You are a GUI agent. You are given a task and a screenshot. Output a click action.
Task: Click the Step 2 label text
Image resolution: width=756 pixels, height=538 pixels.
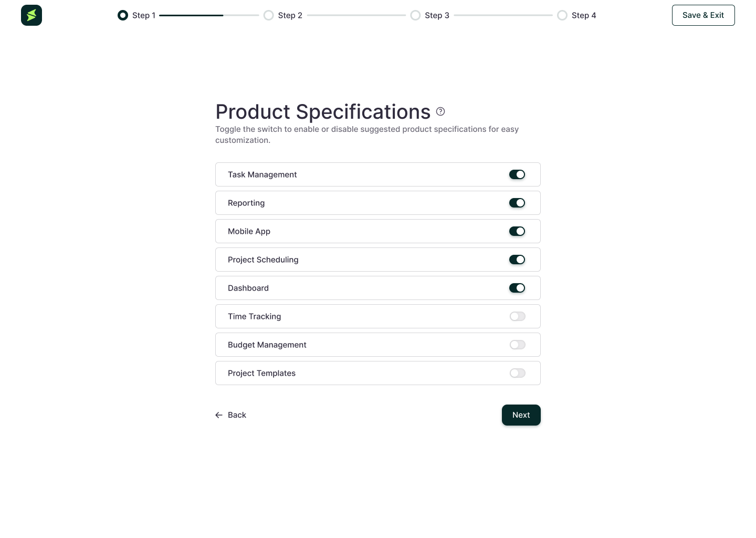(290, 15)
